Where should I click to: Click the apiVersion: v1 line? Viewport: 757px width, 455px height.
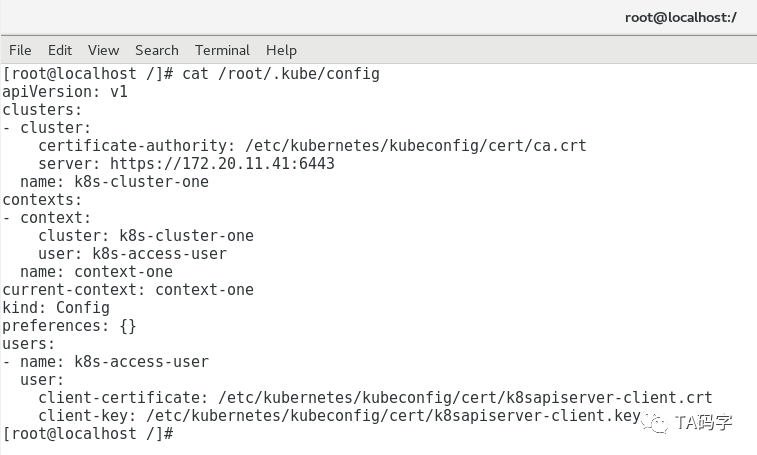click(65, 92)
